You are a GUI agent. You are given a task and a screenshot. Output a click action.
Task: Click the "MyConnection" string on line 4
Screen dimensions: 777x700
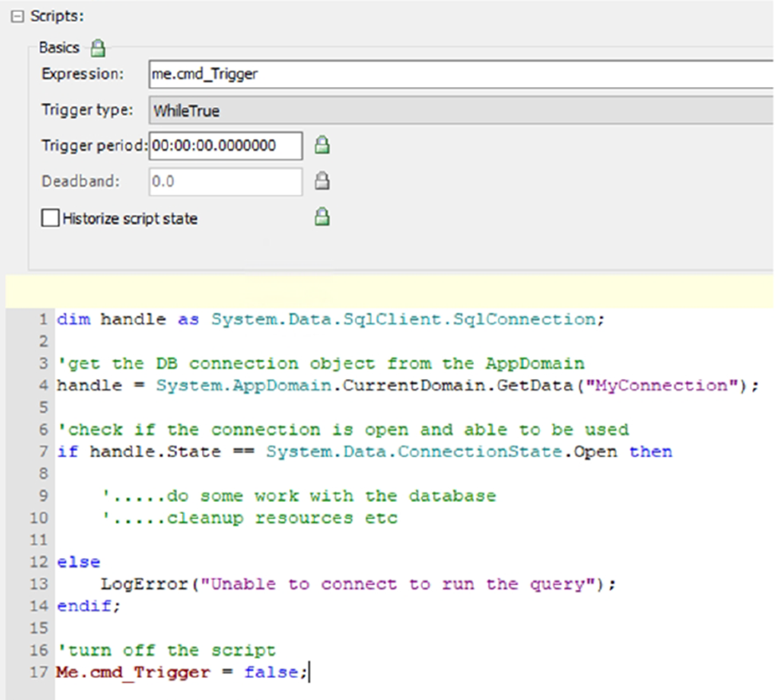click(x=661, y=386)
